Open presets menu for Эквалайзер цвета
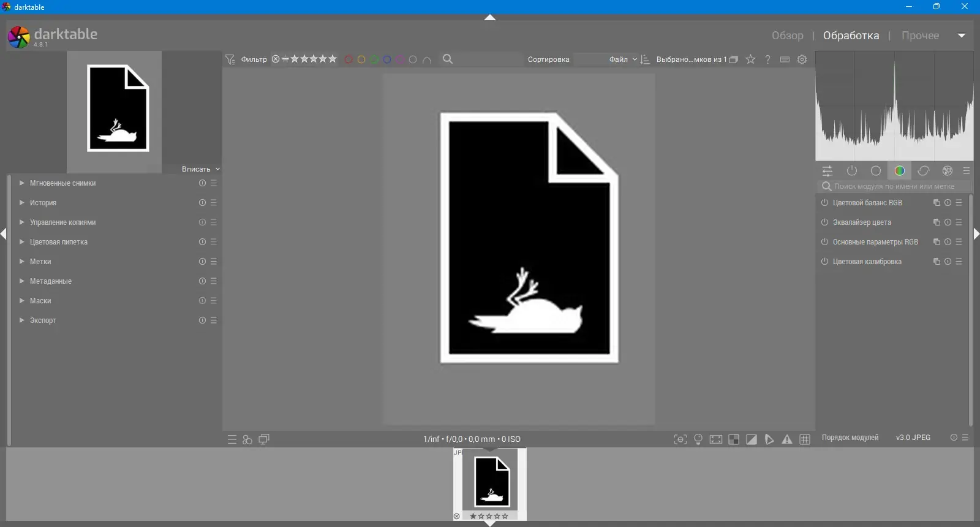 tap(960, 222)
